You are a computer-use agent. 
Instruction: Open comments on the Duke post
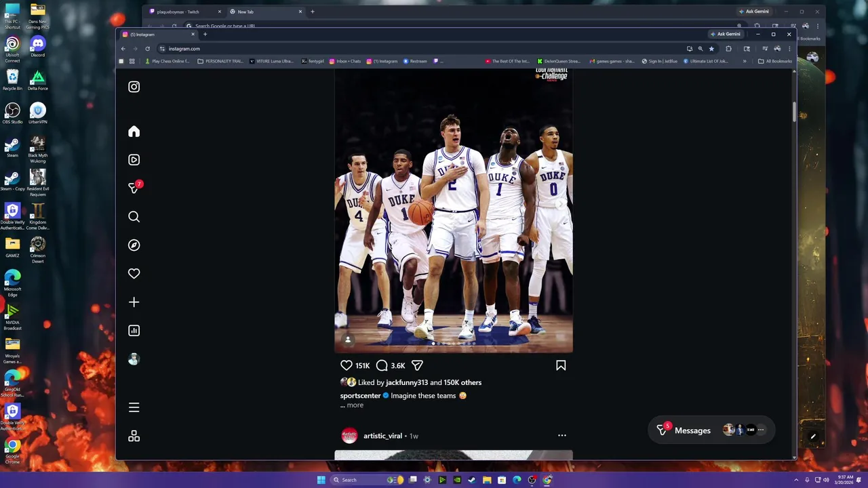pos(382,365)
